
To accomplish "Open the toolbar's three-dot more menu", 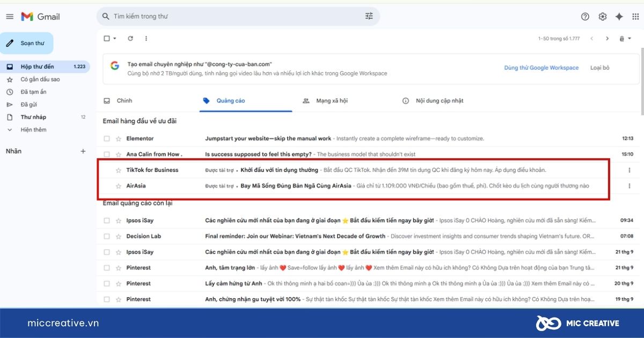I will 146,39.
